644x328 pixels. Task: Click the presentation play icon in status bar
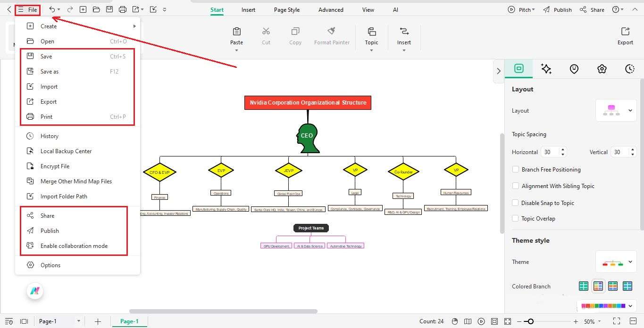click(481, 321)
